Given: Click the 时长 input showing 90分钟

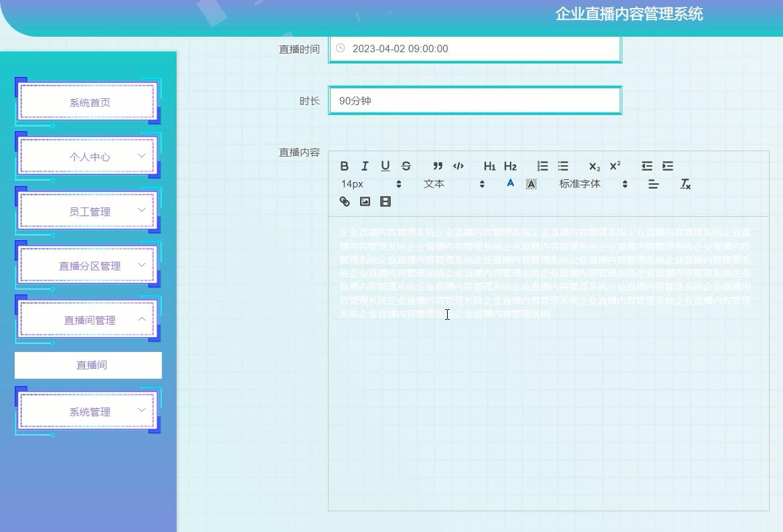Looking at the screenshot, I should 474,100.
